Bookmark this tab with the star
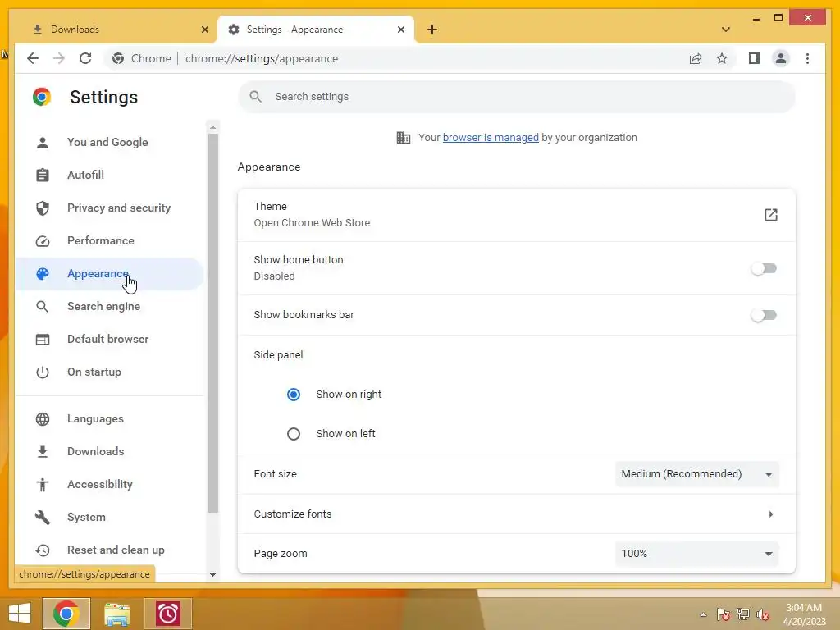 (722, 58)
